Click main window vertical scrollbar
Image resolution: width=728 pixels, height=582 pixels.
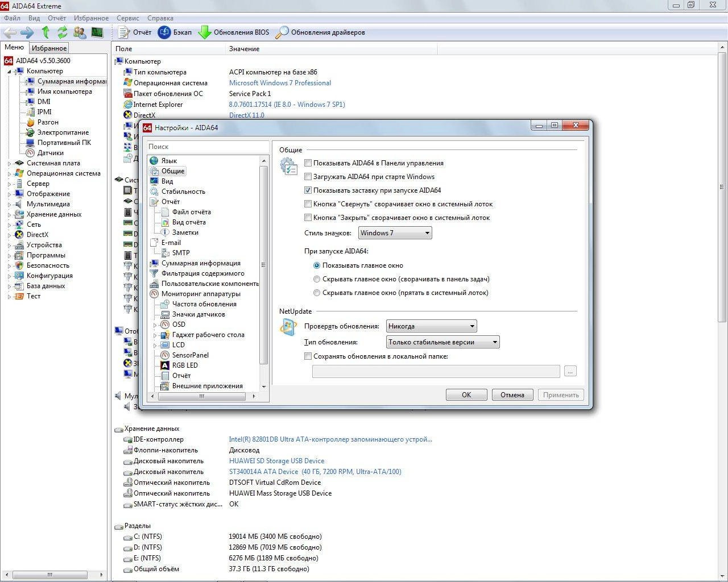tap(722, 186)
